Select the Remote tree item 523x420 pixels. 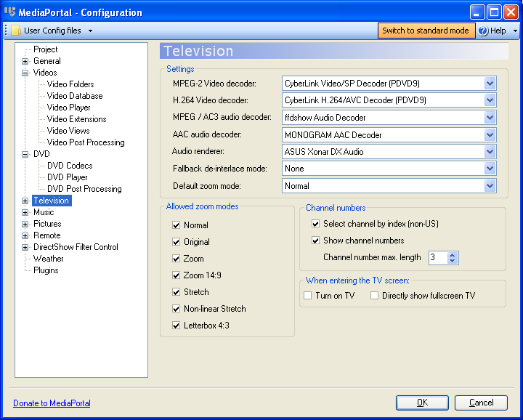click(47, 235)
